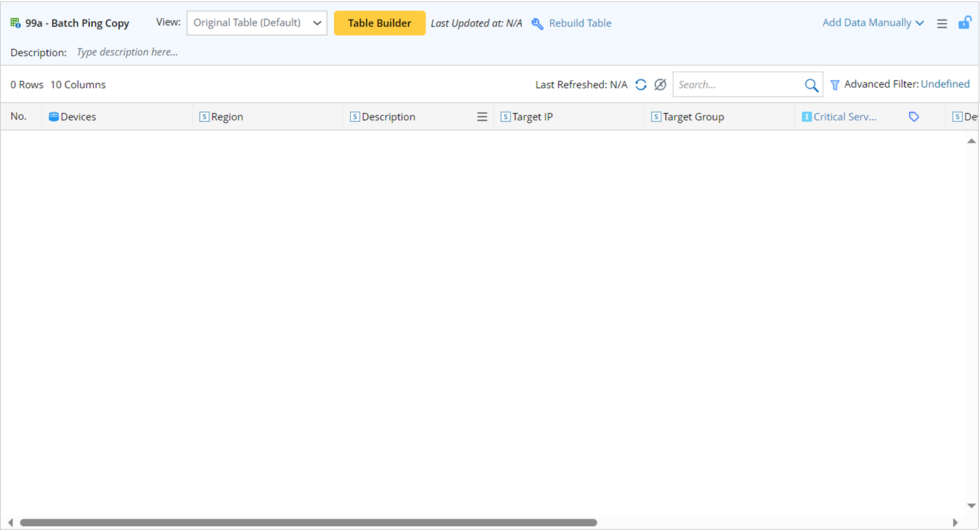
Task: Type description field placeholder click
Action: (127, 52)
